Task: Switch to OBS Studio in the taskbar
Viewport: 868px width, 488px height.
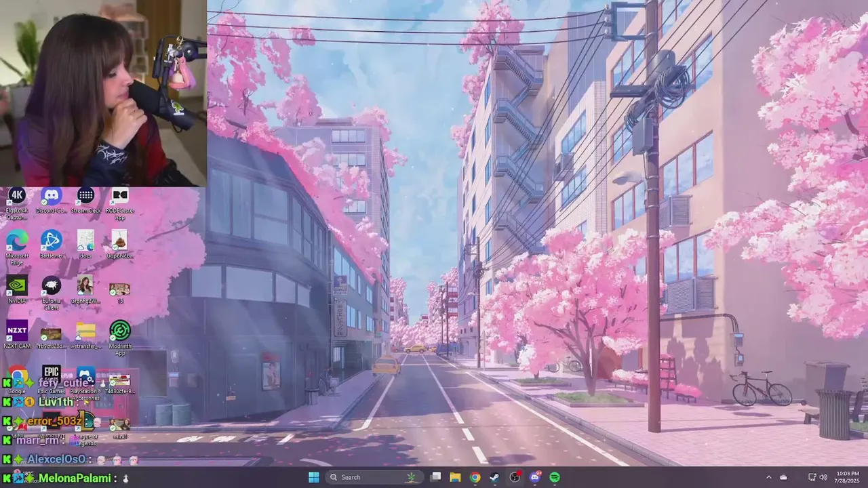Action: coord(515,477)
